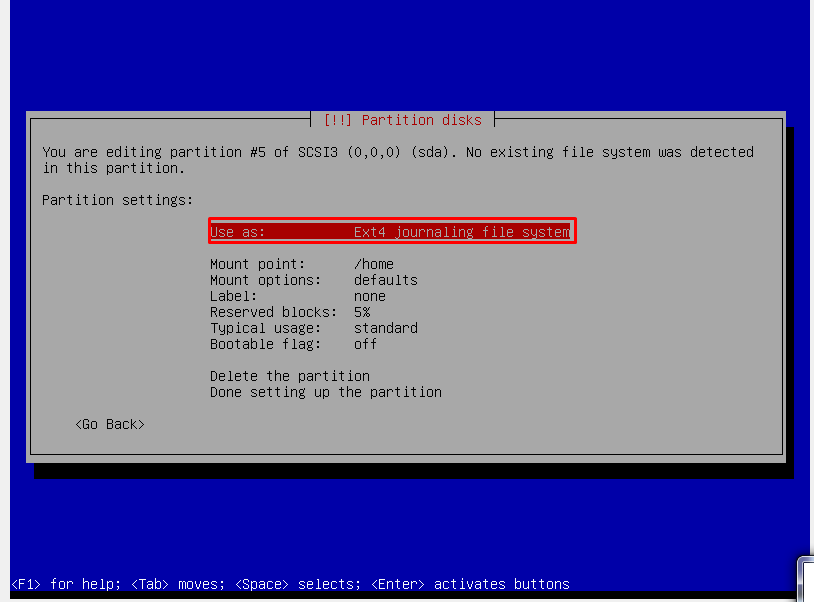Select the "Reserved blocks:" setting label

(x=273, y=312)
